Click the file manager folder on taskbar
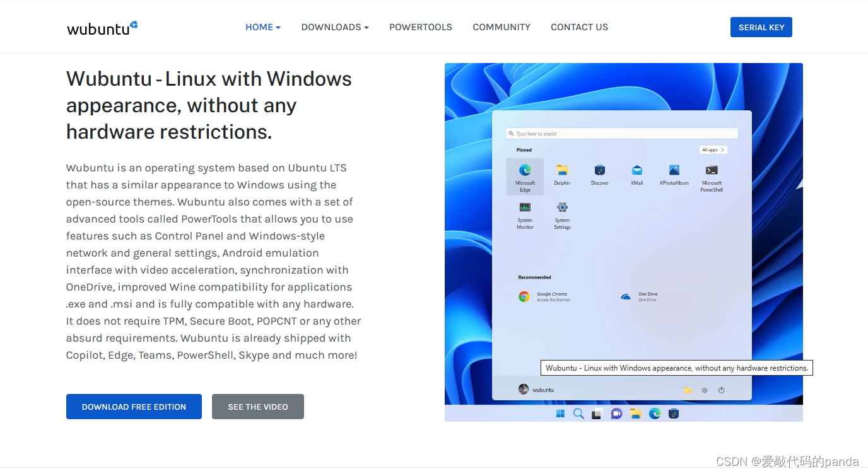The image size is (868, 474). (635, 413)
